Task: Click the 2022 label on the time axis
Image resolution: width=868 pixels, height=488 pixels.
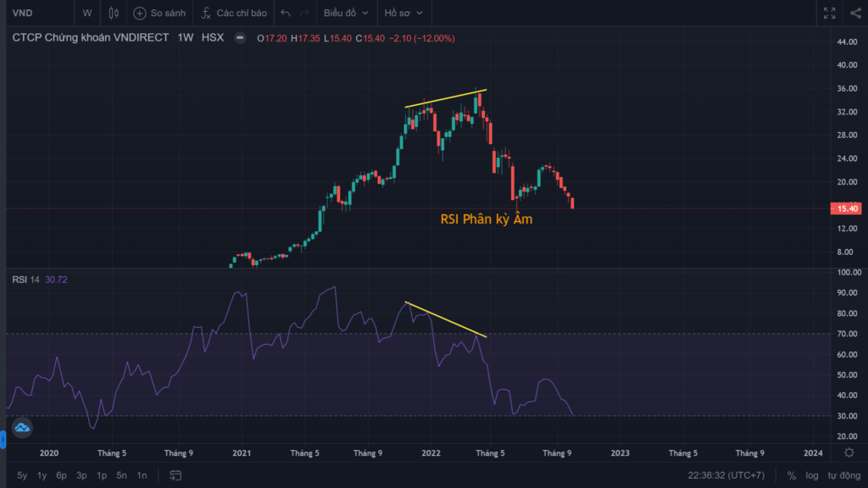Action: tap(431, 452)
